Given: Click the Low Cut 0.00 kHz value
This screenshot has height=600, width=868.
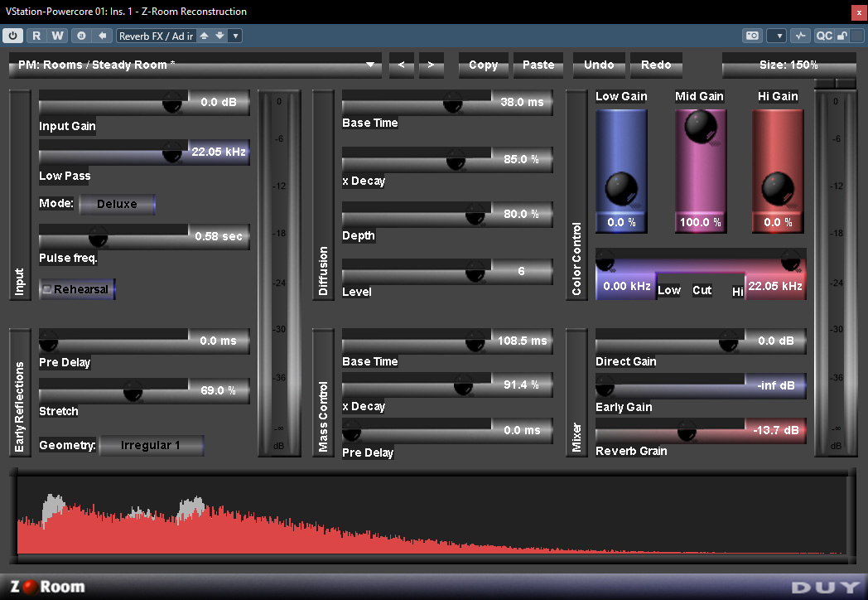Looking at the screenshot, I should pyautogui.click(x=627, y=286).
